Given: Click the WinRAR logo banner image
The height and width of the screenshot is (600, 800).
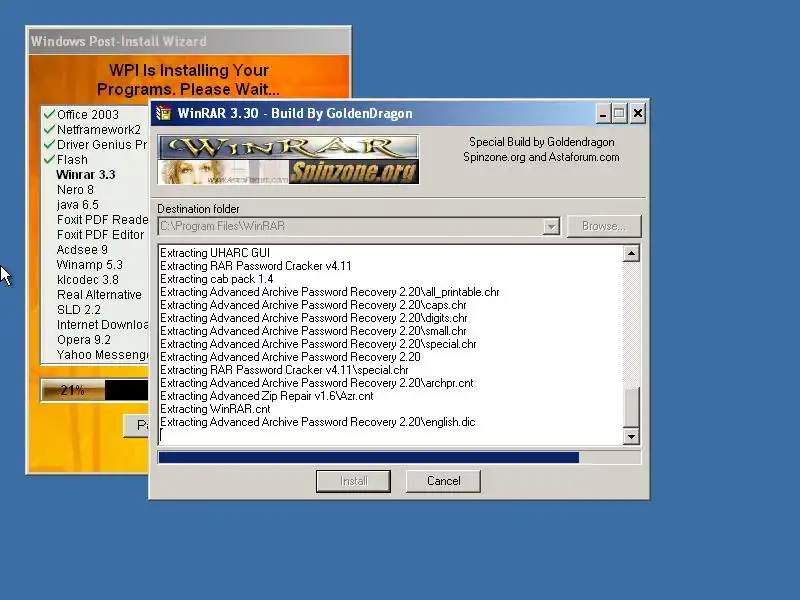Looking at the screenshot, I should [x=288, y=148].
